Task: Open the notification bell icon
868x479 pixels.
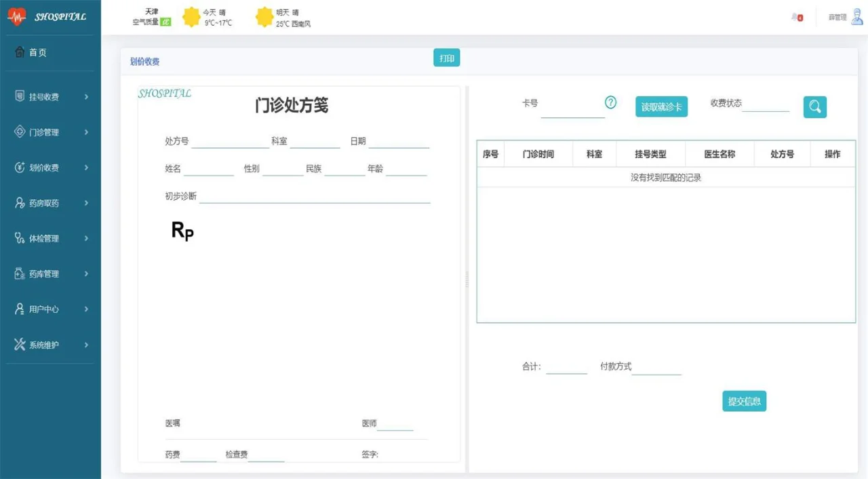Action: coord(796,17)
